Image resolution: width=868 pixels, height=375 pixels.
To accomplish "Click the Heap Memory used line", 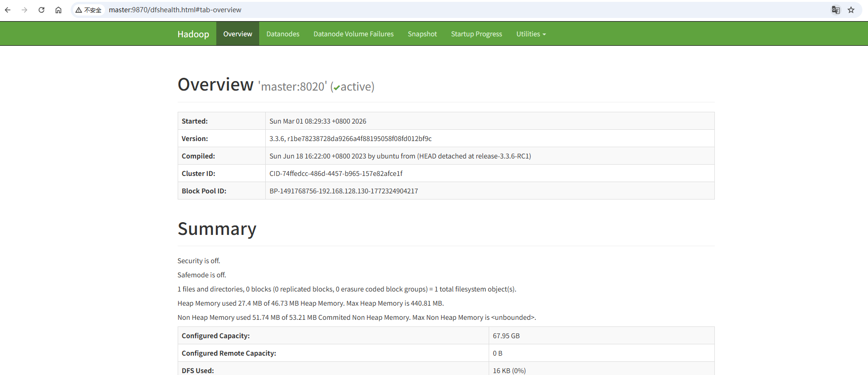I will point(311,303).
